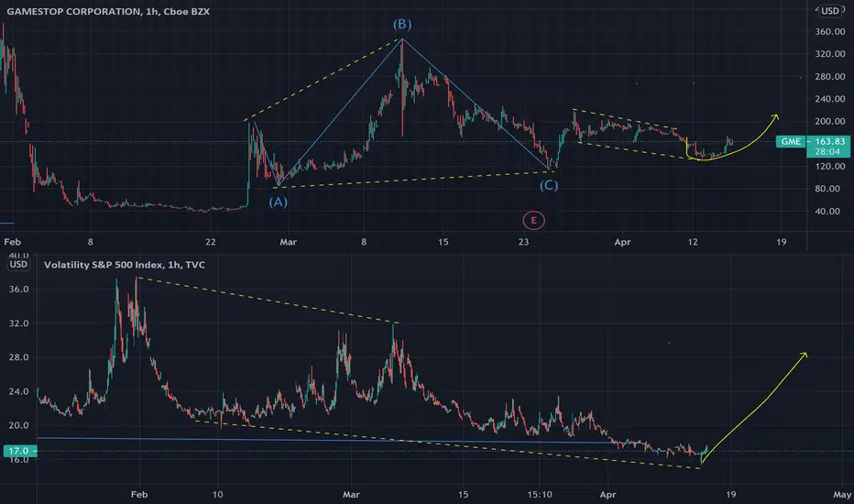Click the 28.0 axis label on the VIX chart
Screen dimensions: 854x504
click(x=18, y=357)
